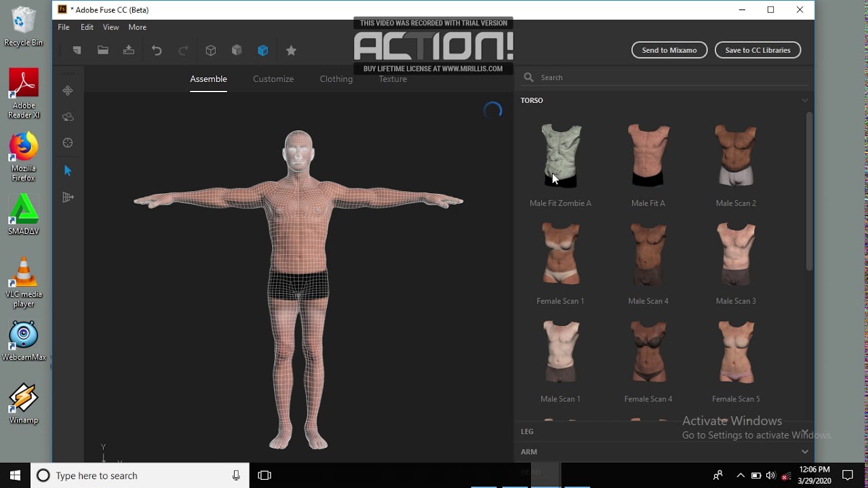Click Save to CC Libraries button
The width and height of the screenshot is (868, 488).
[x=757, y=50]
